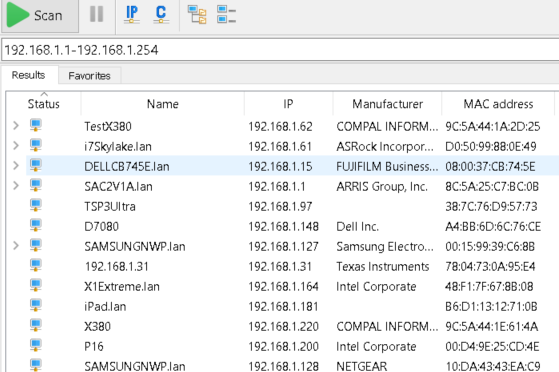Select the DELLCB745E.lan device name

(x=127, y=167)
